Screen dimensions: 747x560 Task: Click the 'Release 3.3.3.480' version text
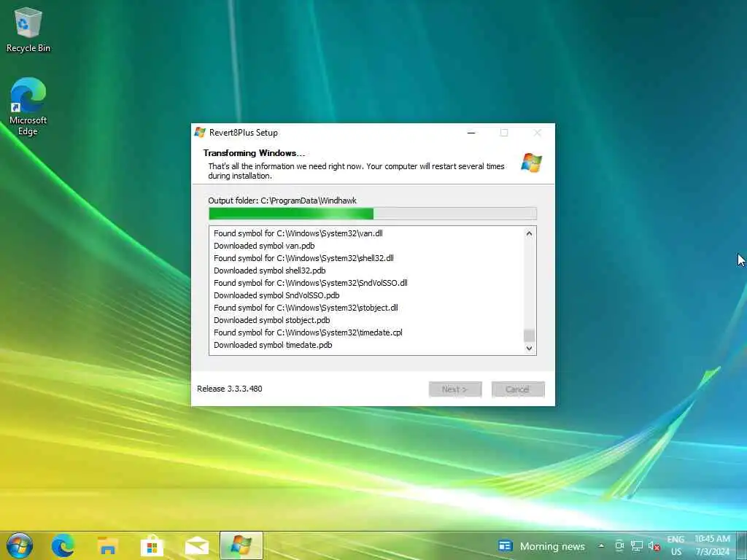tap(230, 389)
